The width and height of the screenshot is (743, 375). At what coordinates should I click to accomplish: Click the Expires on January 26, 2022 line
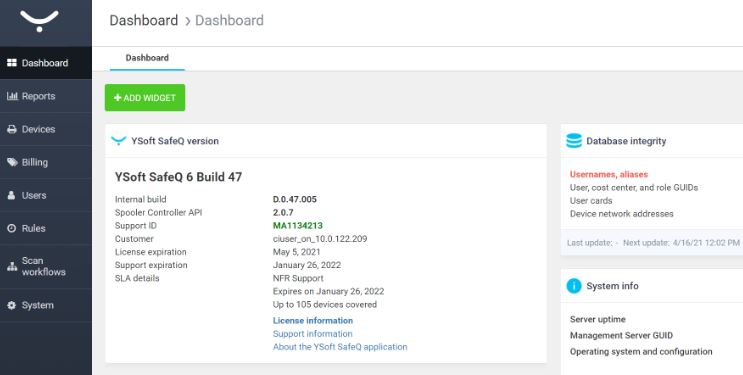(x=328, y=292)
